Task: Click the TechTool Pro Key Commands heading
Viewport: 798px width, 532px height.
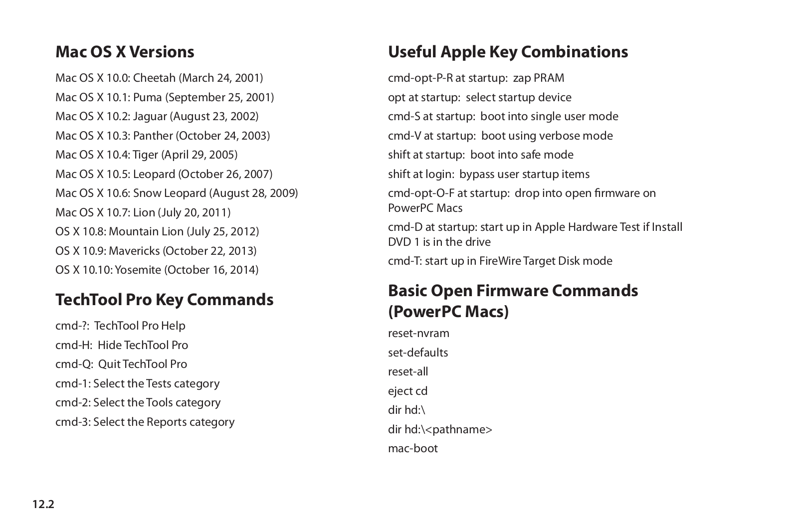Action: click(165, 300)
